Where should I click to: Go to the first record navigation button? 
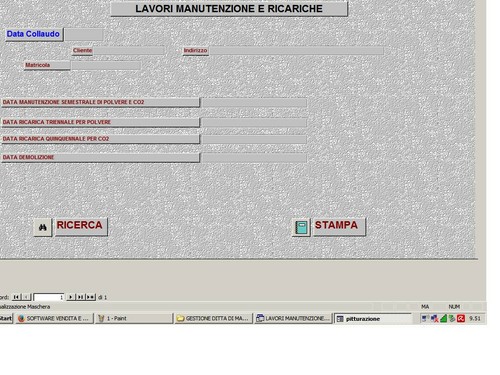pos(16,297)
